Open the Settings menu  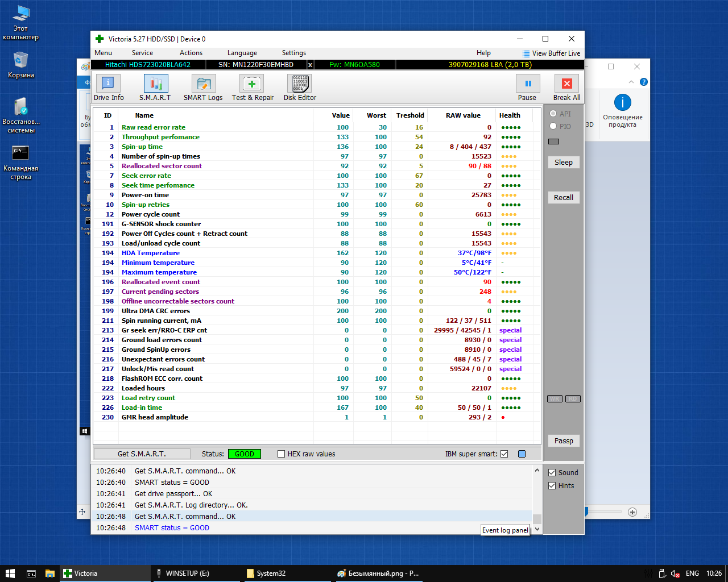(x=294, y=53)
